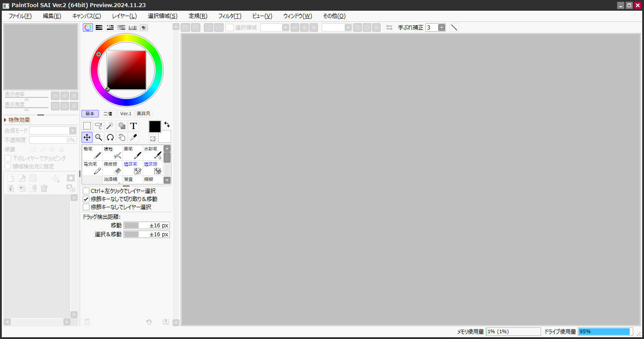Open the レイヤー(L) menu

pos(124,16)
